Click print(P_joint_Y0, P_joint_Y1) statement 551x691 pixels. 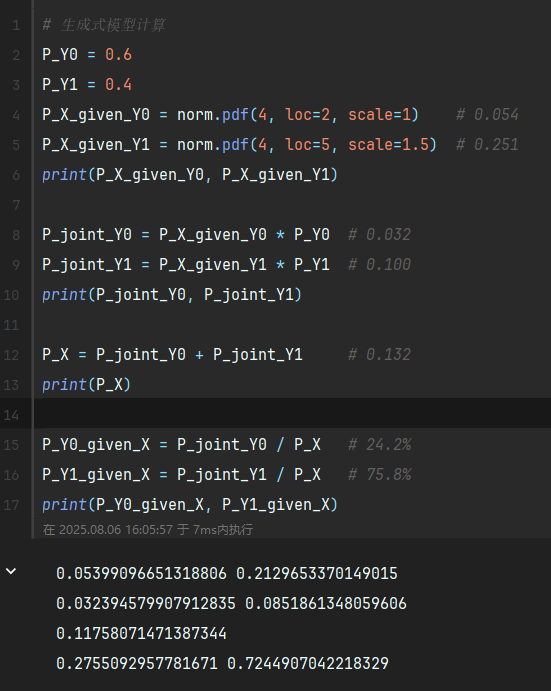172,294
